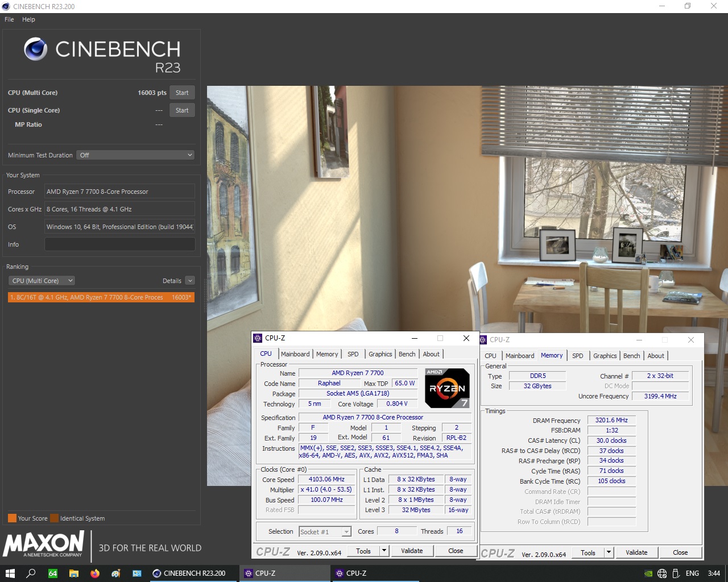Screen dimensions: 728x582
Task: Start the CPU (Multi Core) test
Action: point(182,93)
